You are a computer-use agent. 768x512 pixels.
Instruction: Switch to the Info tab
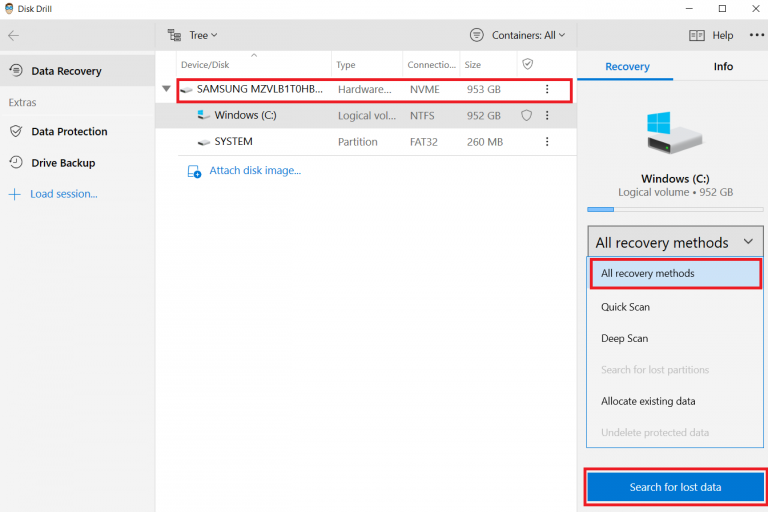pyautogui.click(x=723, y=67)
